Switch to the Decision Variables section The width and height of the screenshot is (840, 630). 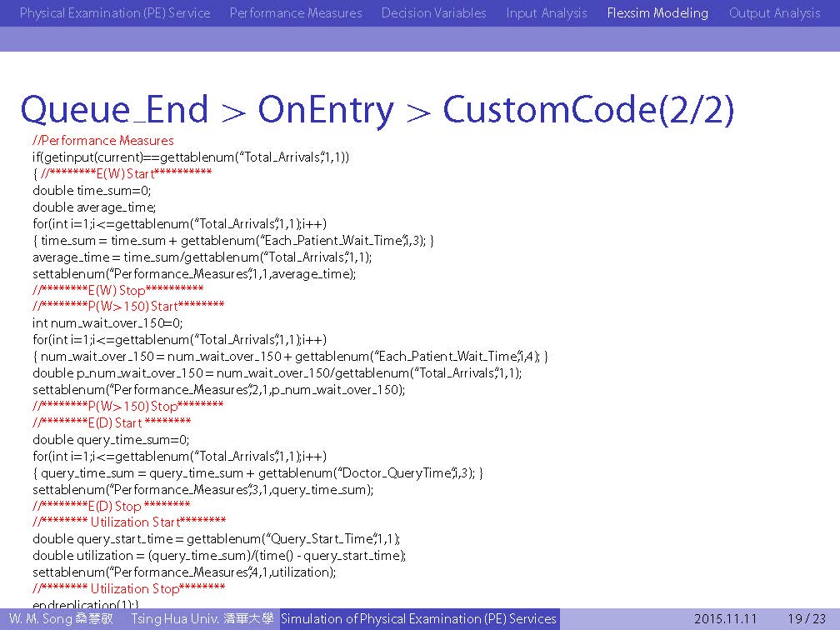tap(433, 13)
